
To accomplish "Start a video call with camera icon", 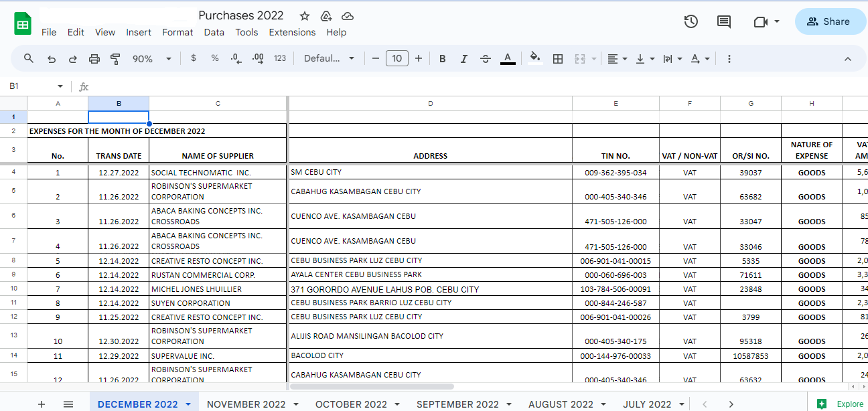I will point(760,21).
